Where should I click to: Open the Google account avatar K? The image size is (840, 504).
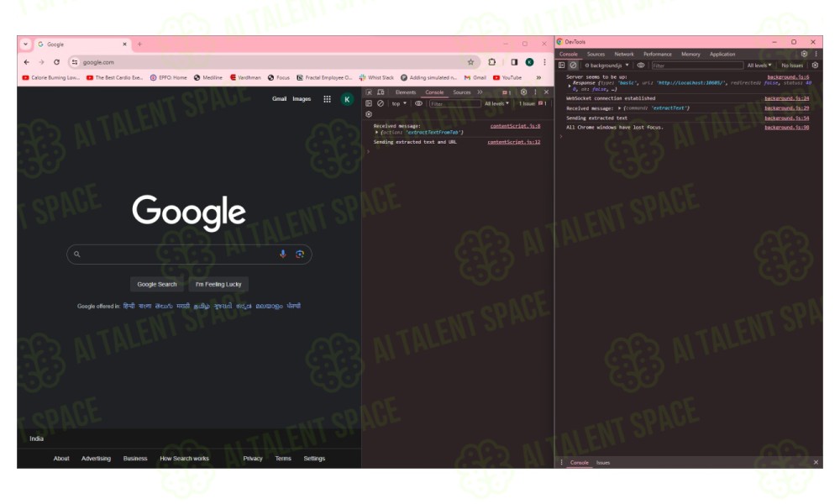click(x=347, y=99)
